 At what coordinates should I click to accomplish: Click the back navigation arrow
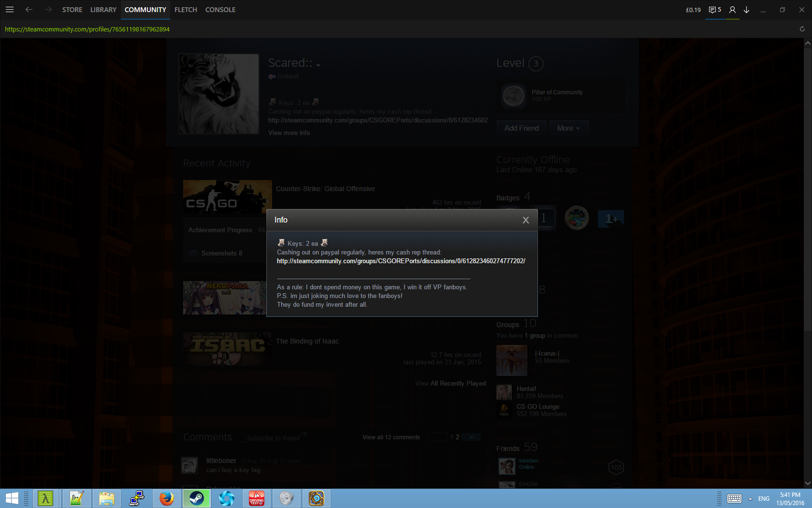point(29,10)
